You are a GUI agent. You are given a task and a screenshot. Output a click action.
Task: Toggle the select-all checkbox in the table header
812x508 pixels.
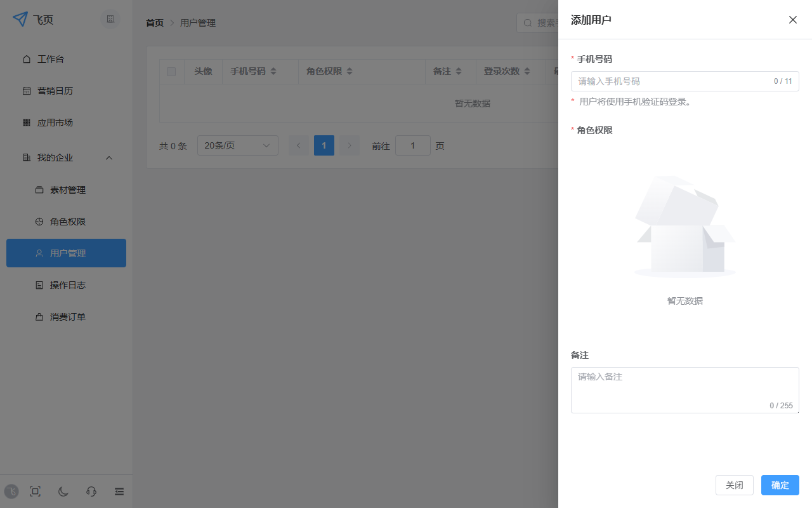[x=171, y=71]
